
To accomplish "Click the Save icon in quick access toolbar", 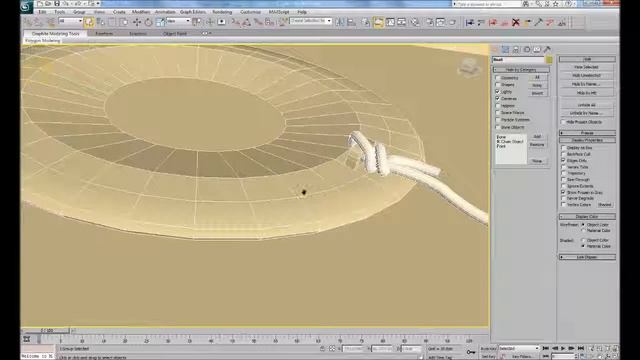I will pos(57,4).
